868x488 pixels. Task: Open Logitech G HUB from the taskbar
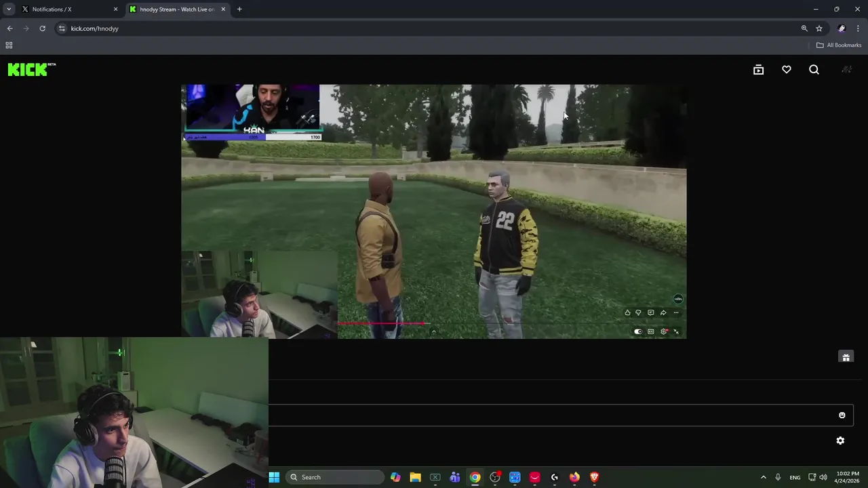point(555,477)
